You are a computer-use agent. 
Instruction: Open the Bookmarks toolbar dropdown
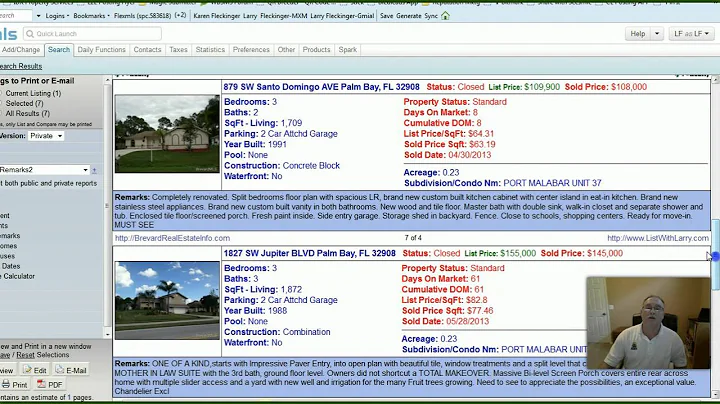91,16
